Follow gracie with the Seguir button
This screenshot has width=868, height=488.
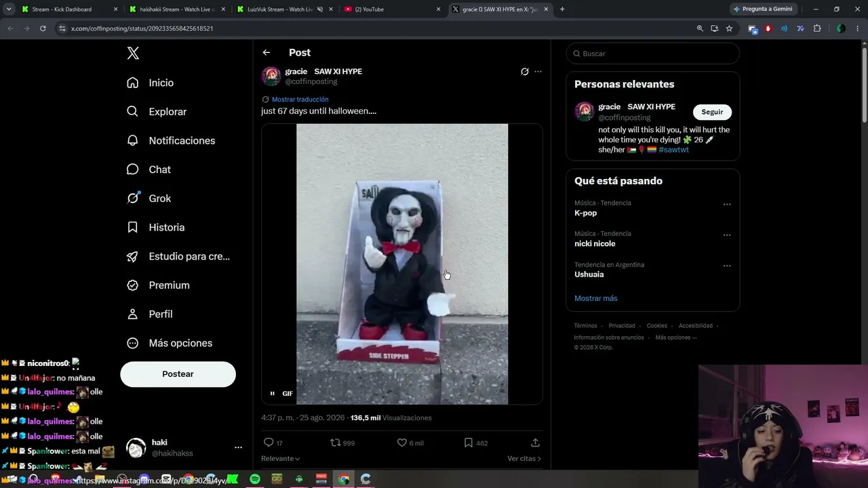pyautogui.click(x=712, y=112)
